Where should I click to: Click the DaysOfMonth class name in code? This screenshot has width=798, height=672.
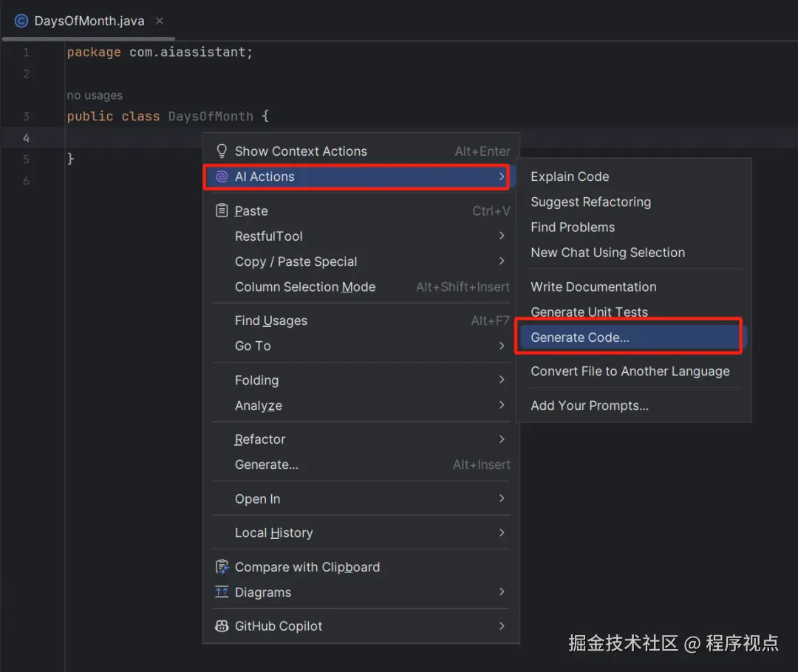pyautogui.click(x=210, y=117)
